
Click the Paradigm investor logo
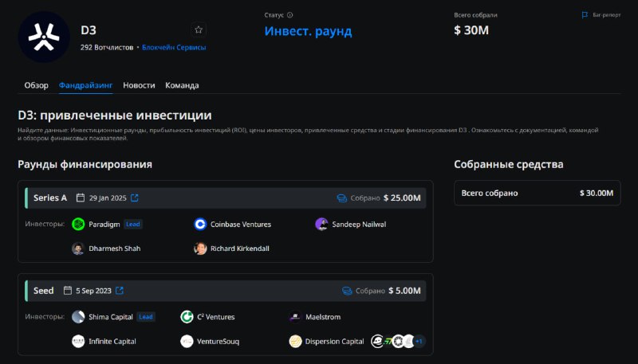coord(78,225)
